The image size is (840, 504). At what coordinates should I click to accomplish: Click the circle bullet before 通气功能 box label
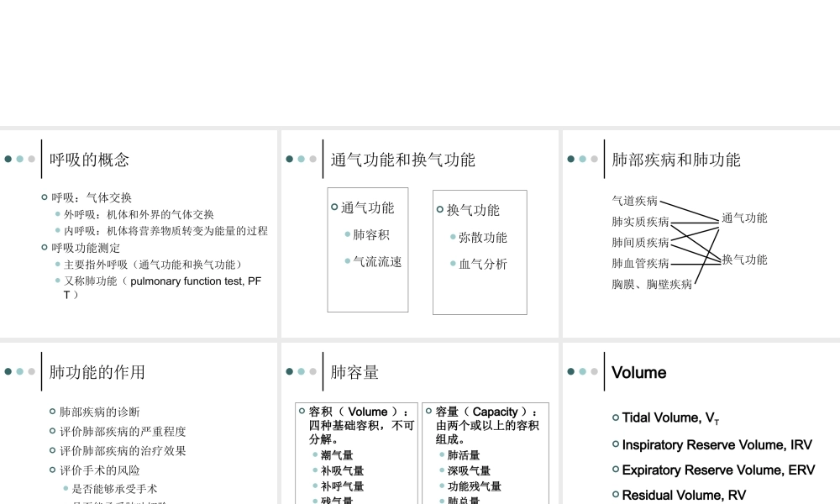(x=333, y=207)
